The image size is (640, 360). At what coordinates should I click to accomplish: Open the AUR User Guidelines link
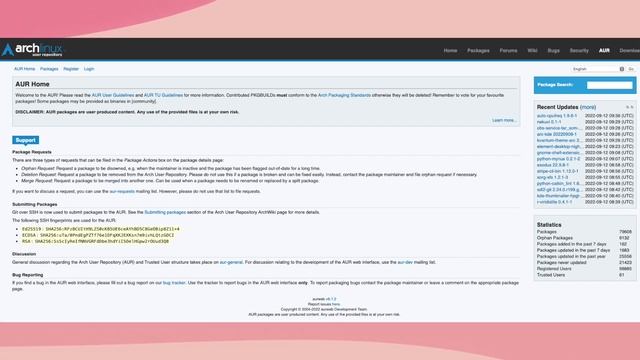[x=113, y=95]
